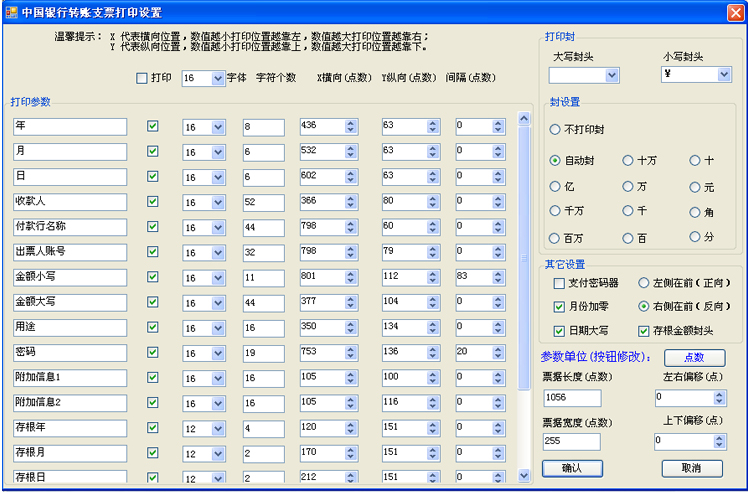Choose the 元 radio option
750x492 pixels.
pyautogui.click(x=695, y=187)
